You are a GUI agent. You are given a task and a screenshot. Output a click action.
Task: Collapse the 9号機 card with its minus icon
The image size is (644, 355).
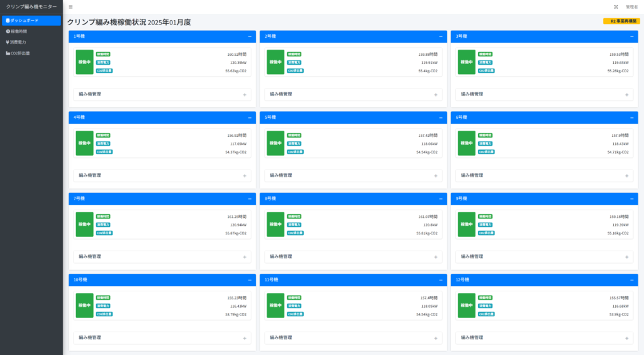(x=632, y=199)
